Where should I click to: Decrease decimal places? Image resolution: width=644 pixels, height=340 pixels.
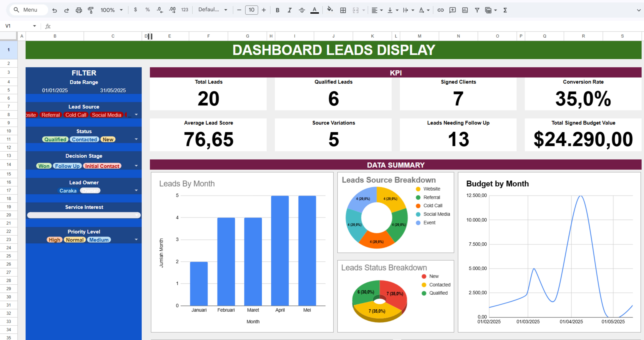click(160, 10)
